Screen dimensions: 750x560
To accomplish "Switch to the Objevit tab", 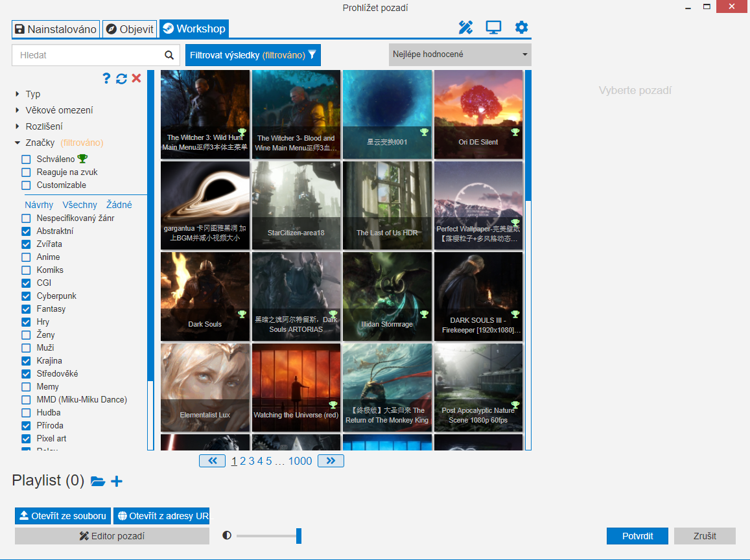I will click(130, 29).
